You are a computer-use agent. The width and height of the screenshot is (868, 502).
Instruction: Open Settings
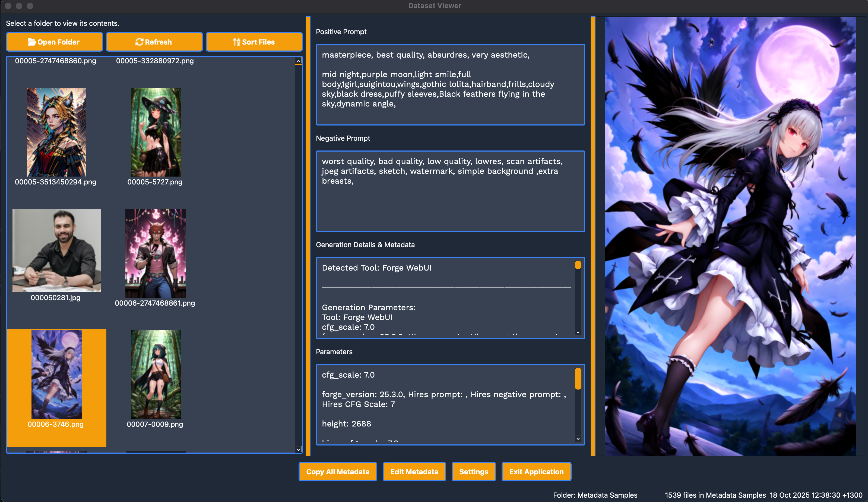pyautogui.click(x=473, y=472)
